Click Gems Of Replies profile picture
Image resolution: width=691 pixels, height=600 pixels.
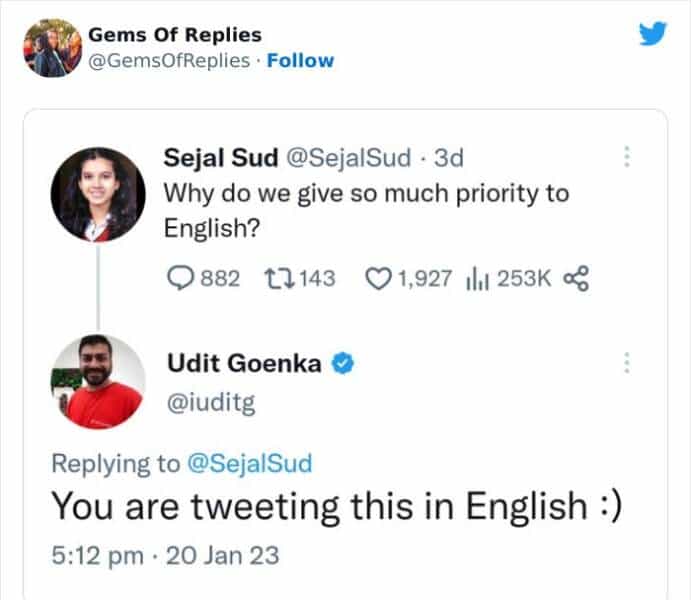[51, 47]
